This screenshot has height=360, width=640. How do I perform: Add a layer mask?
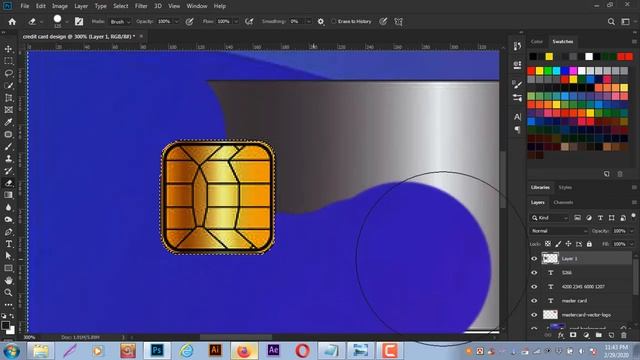(573, 335)
